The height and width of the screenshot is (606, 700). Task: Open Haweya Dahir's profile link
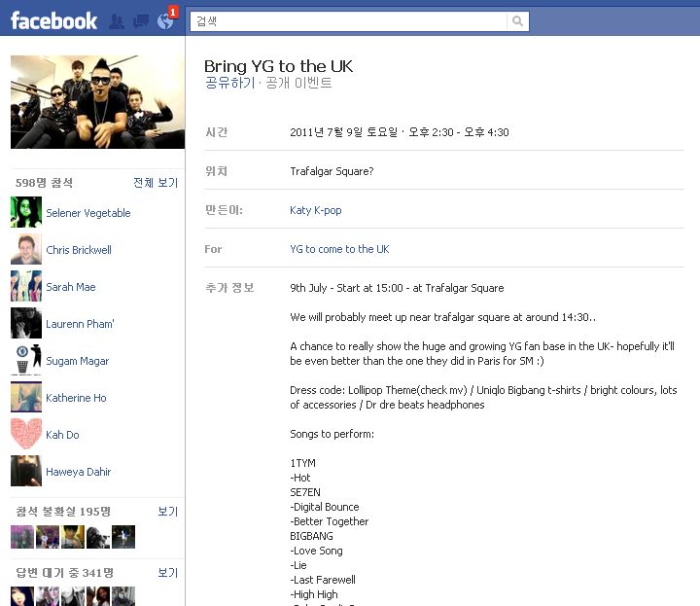click(x=78, y=472)
